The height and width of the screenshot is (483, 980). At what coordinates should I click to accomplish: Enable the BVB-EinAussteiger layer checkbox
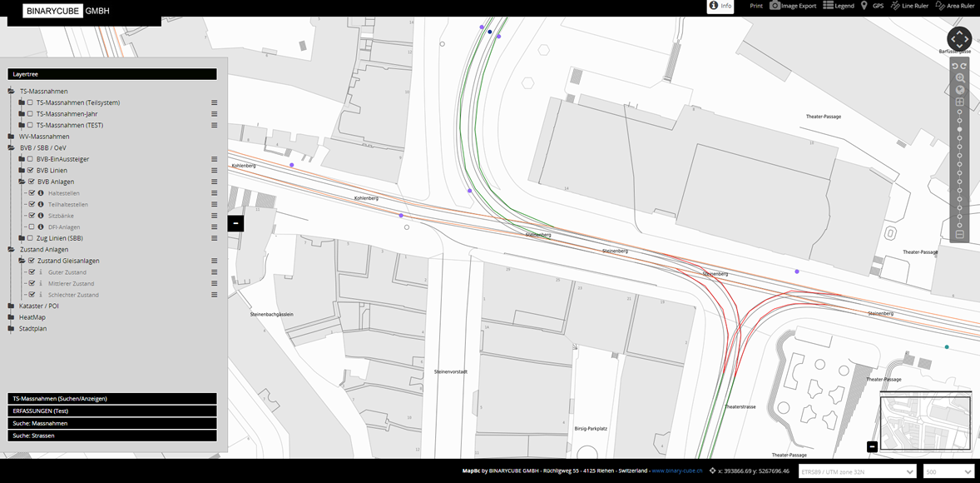point(31,159)
